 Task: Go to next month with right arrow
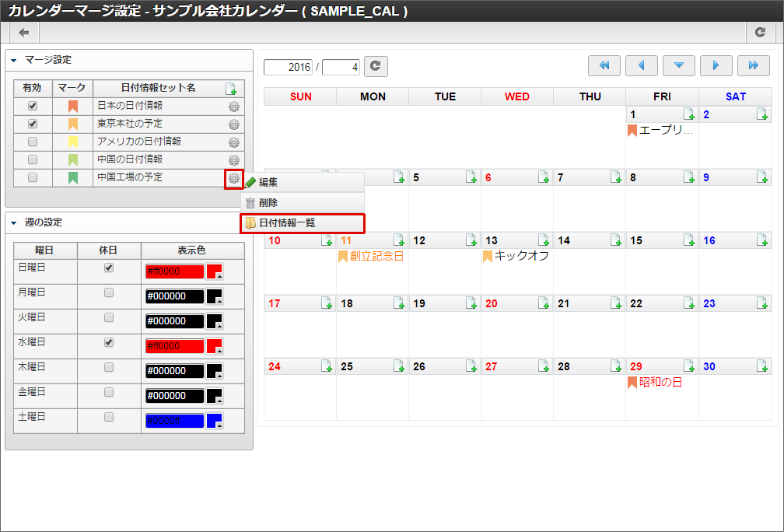click(x=716, y=66)
